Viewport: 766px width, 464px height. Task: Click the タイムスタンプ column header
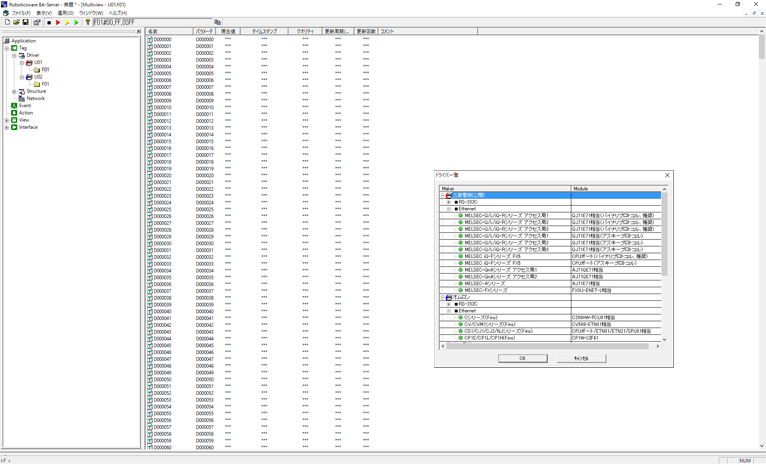click(264, 31)
